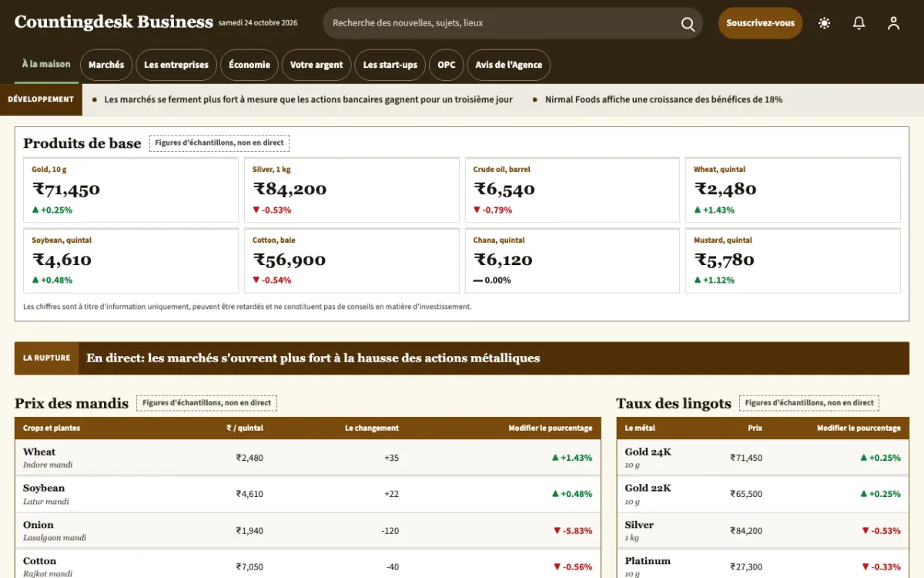Select the Gold 22K bullion row

762,494
